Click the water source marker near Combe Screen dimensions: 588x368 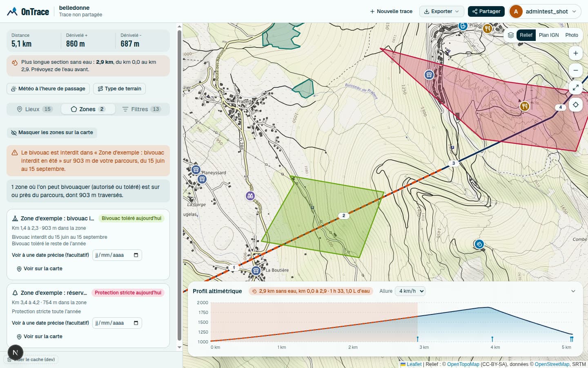(479, 244)
